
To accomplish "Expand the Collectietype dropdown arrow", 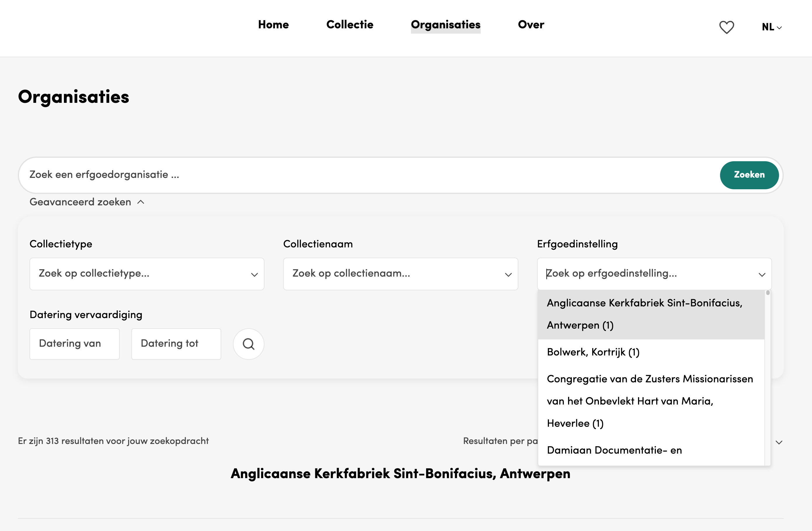I will click(x=254, y=275).
